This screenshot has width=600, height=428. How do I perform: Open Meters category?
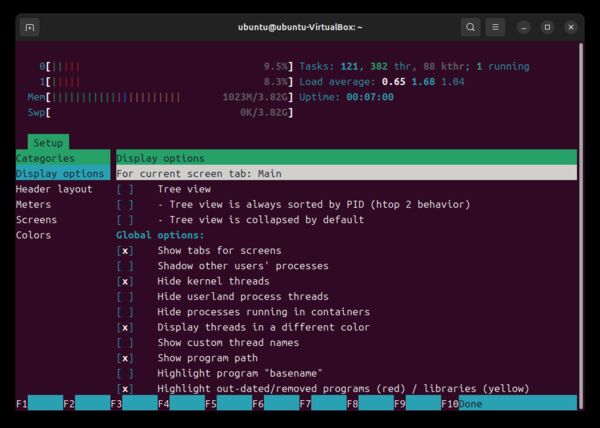tap(33, 204)
